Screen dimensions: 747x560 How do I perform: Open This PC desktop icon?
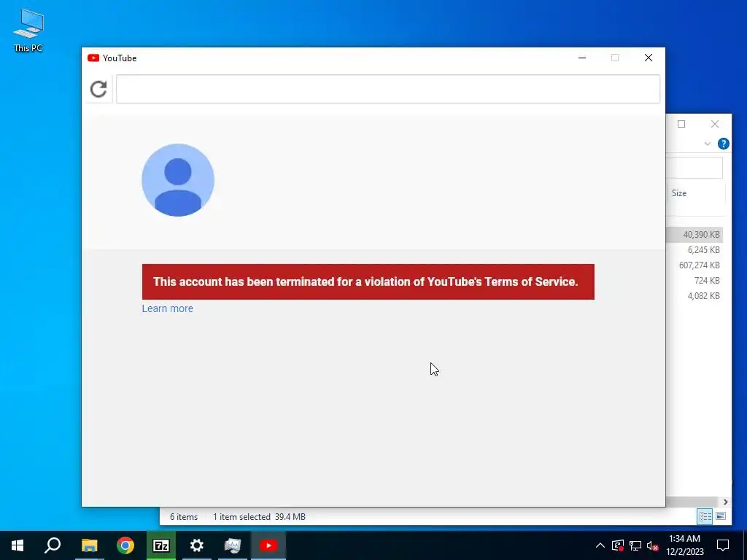[x=28, y=30]
